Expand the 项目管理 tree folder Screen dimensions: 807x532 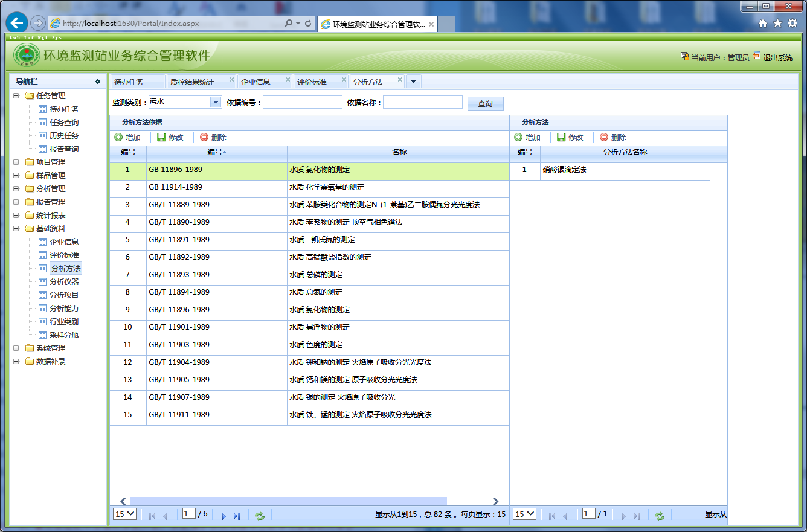(x=16, y=162)
